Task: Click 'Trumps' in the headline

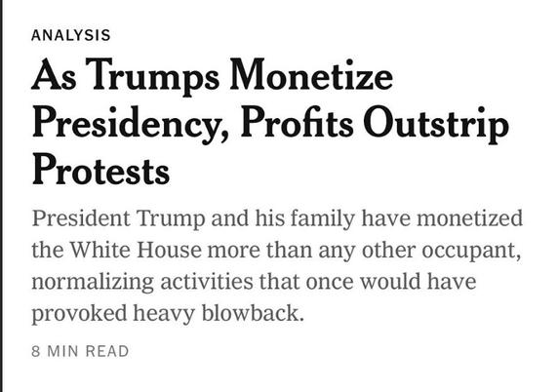Action: (152, 77)
